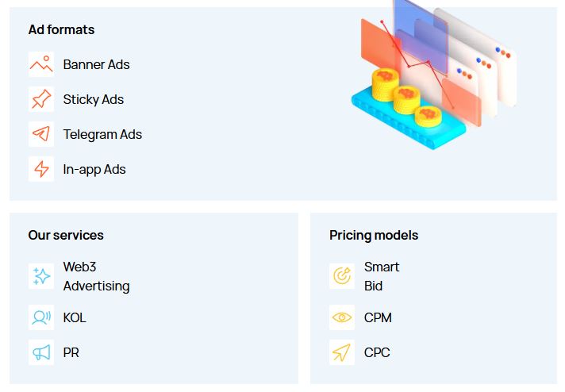Click the Smart Bid target icon
Viewport: 565px width, 392px height.
(x=342, y=276)
